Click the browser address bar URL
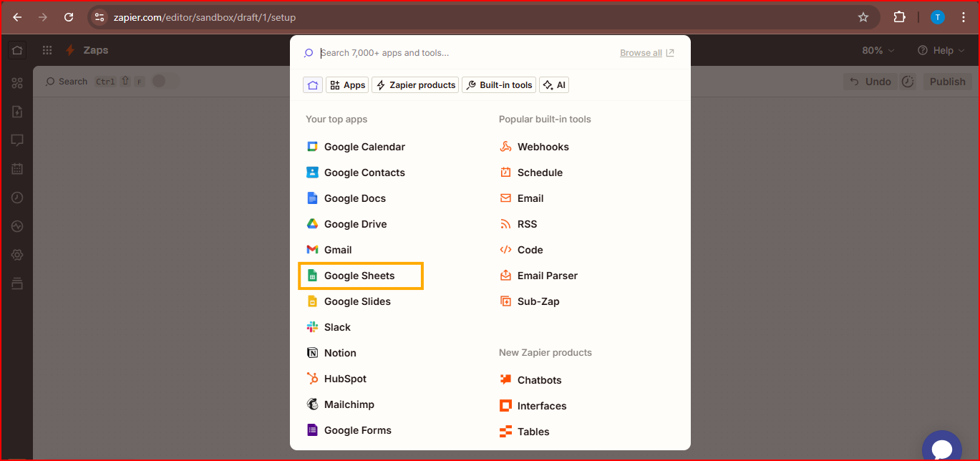 tap(205, 17)
